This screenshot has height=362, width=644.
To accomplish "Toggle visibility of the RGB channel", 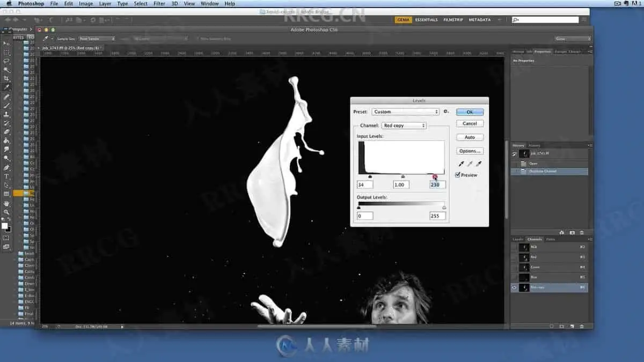I will click(515, 247).
